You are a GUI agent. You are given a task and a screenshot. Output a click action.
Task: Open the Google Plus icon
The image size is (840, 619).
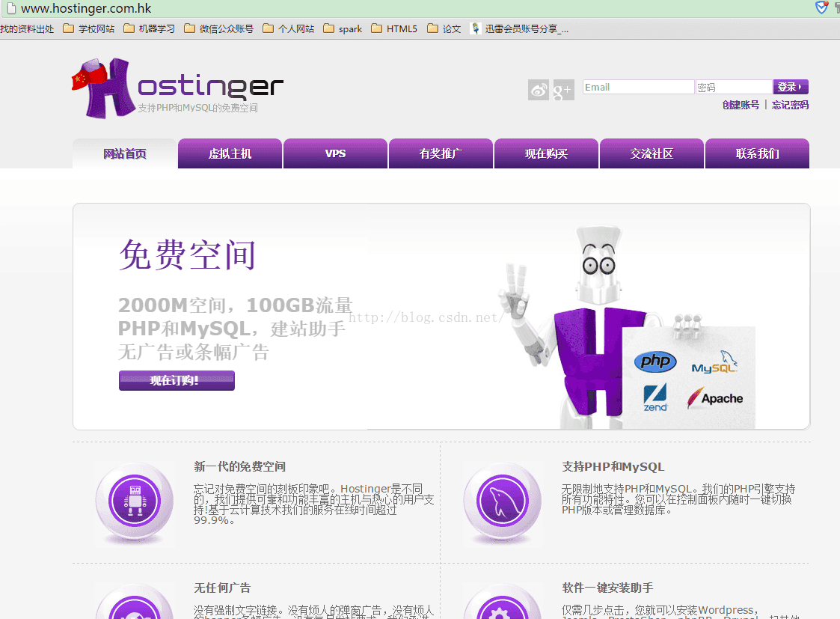pos(563,90)
